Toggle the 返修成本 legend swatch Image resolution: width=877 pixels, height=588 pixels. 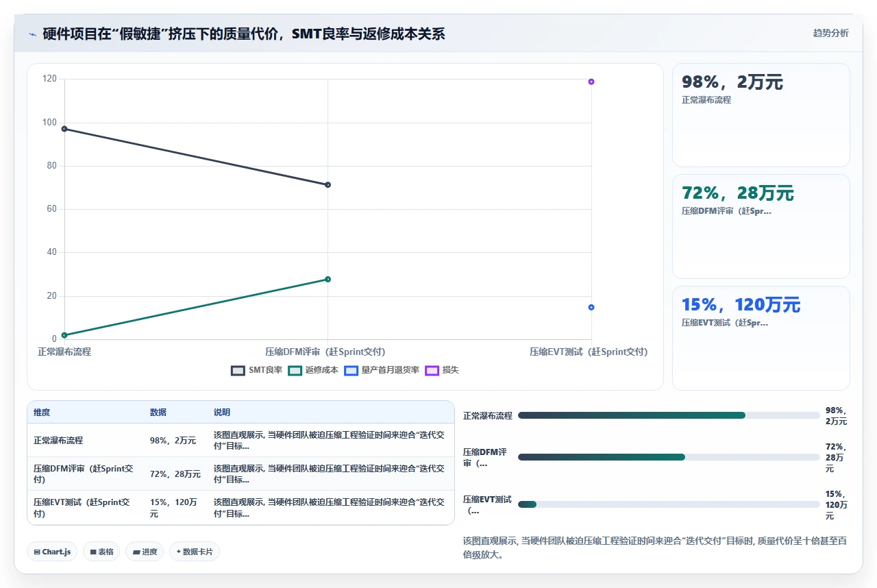295,370
